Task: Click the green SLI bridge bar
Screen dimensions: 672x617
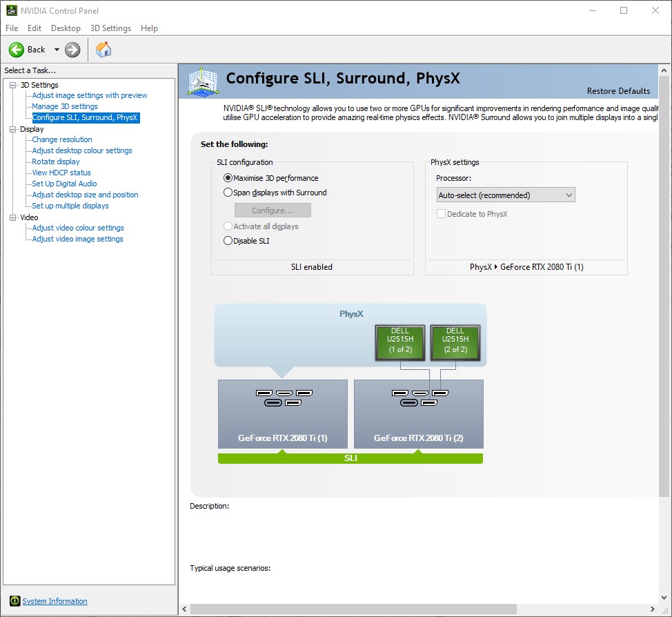Action: tap(350, 458)
